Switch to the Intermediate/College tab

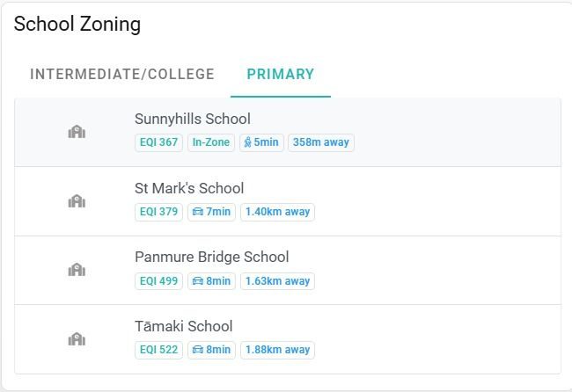122,74
